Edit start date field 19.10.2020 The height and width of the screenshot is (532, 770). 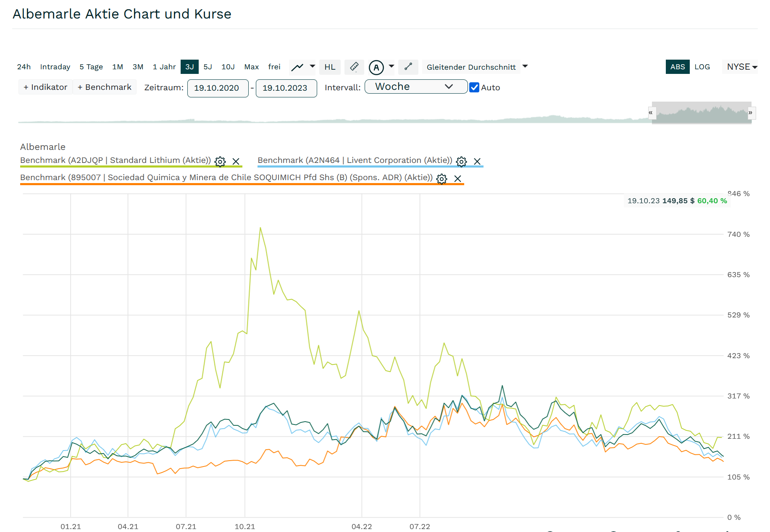[218, 88]
